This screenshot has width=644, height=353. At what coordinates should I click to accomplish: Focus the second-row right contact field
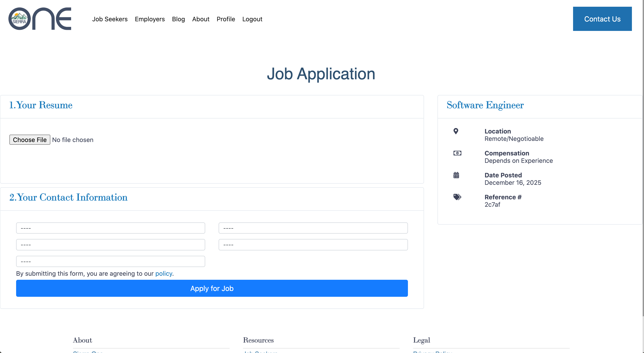click(x=313, y=245)
